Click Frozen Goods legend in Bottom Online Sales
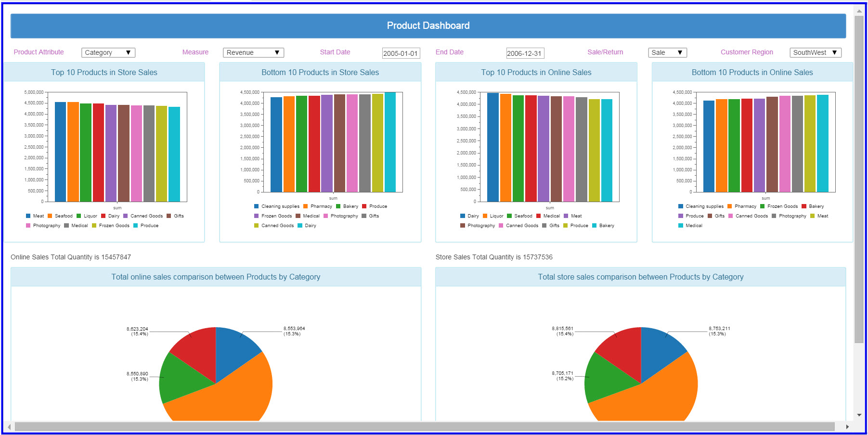 pos(779,206)
